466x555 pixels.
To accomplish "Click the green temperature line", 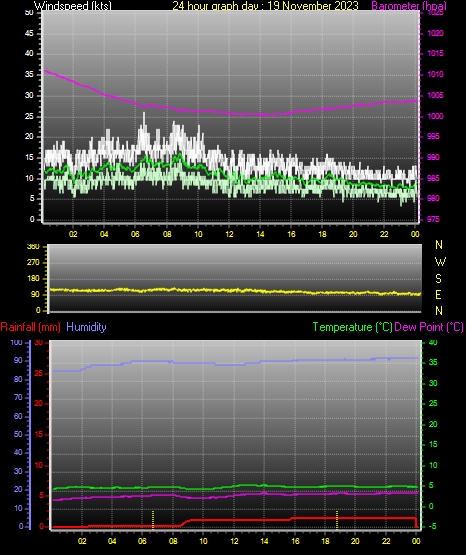I will point(235,487).
